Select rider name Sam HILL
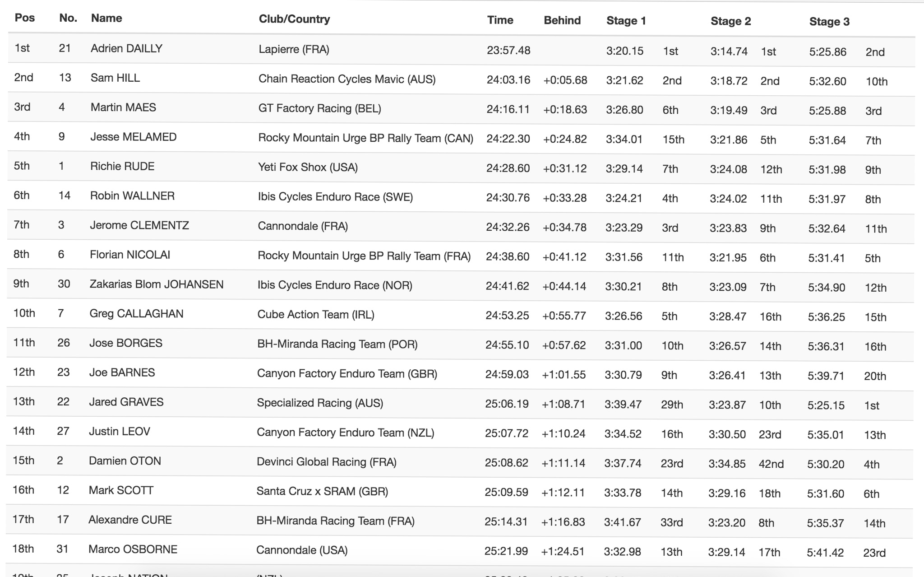Screen dimensions: 924x577 [x=115, y=78]
